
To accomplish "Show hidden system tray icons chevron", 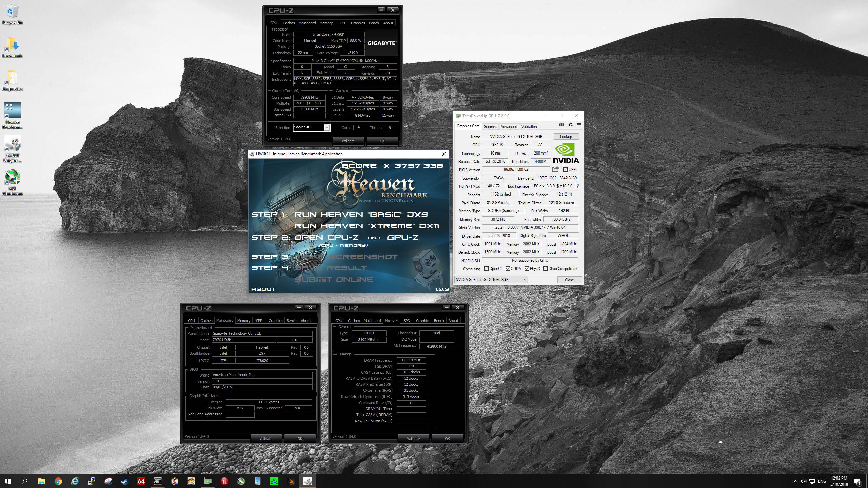I will [x=795, y=481].
